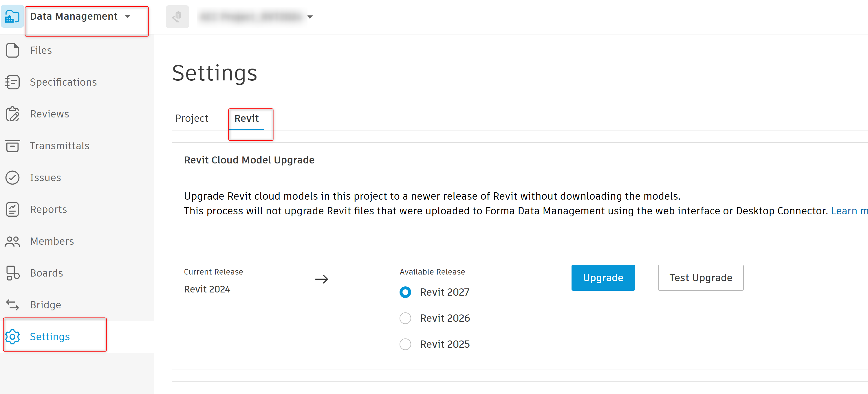Click the Transmittals archive icon

pyautogui.click(x=12, y=146)
